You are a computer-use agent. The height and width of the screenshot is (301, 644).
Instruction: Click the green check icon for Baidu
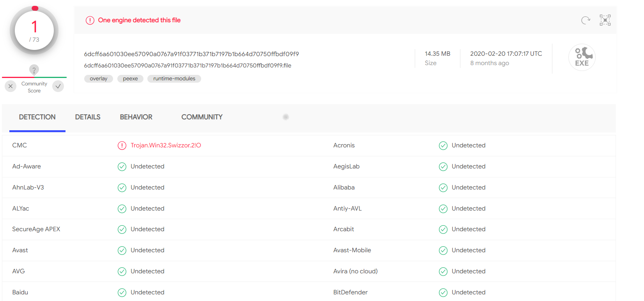(x=122, y=292)
